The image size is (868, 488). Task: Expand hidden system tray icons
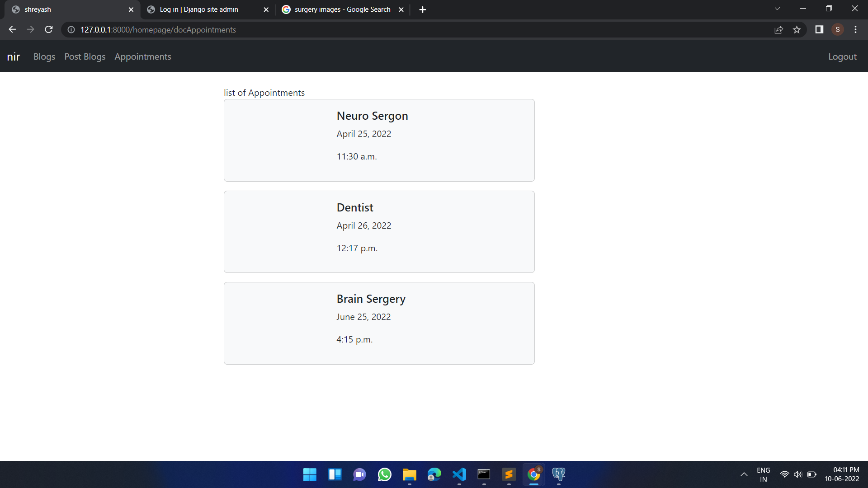tap(744, 474)
